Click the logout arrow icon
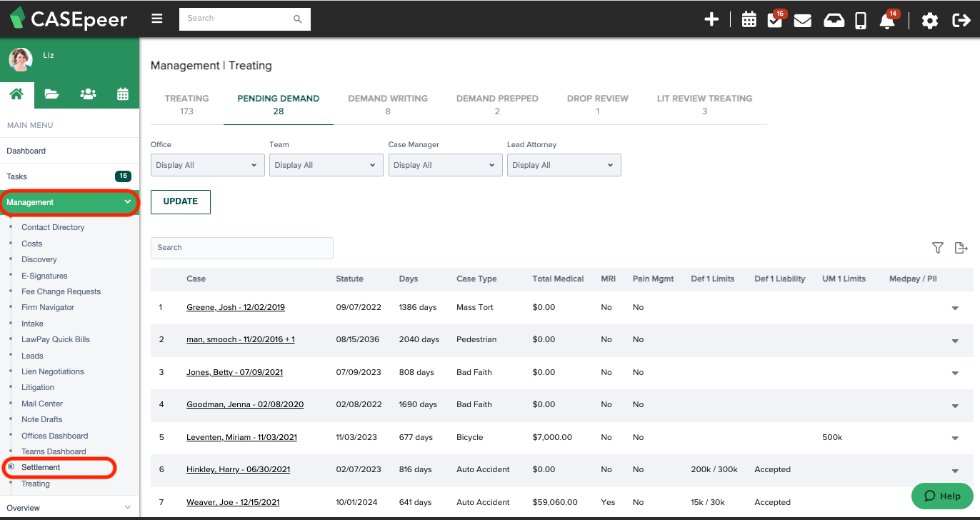This screenshot has height=520, width=980. 961,21
